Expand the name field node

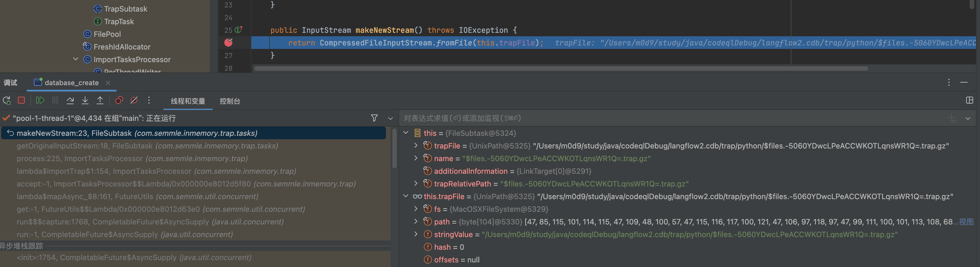[416, 158]
